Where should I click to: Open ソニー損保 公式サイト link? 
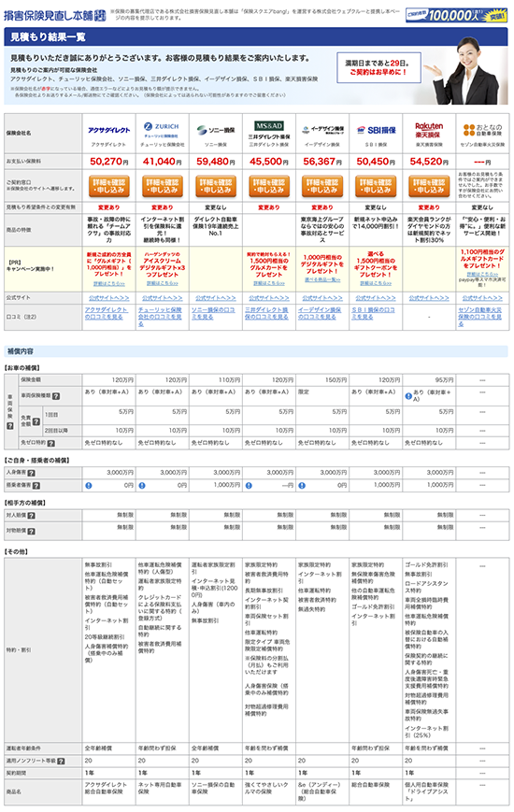pyautogui.click(x=216, y=298)
